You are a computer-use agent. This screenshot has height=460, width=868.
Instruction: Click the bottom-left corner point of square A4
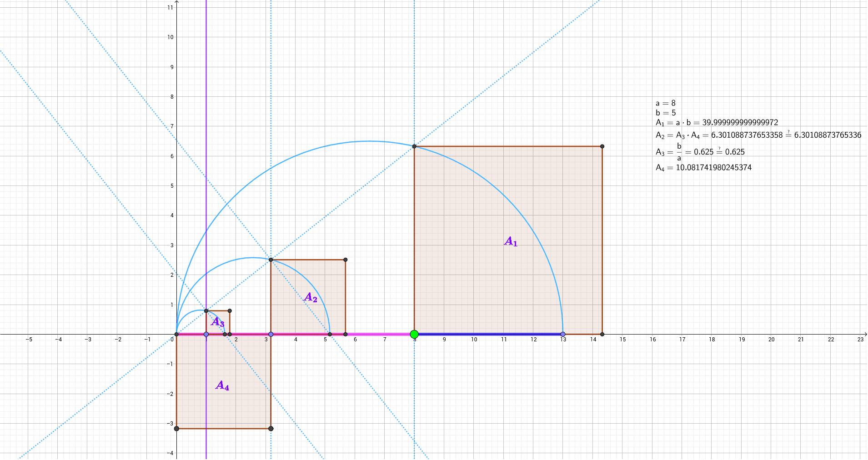pos(177,429)
